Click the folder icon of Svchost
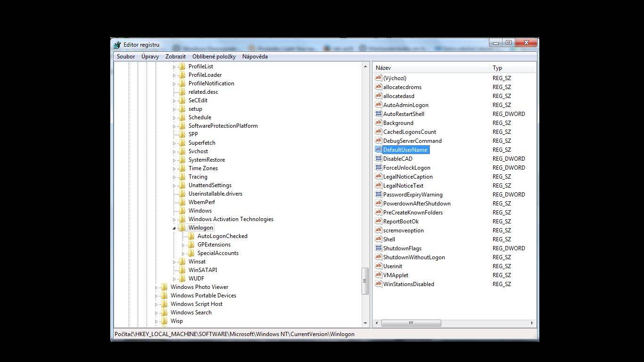644x362 pixels. tap(182, 151)
